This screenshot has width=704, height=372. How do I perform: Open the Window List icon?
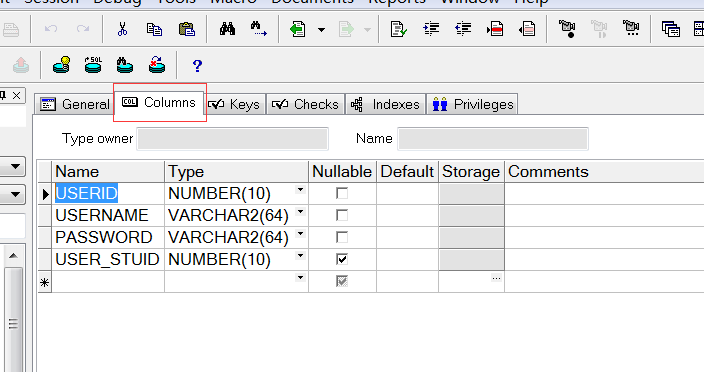coord(671,30)
